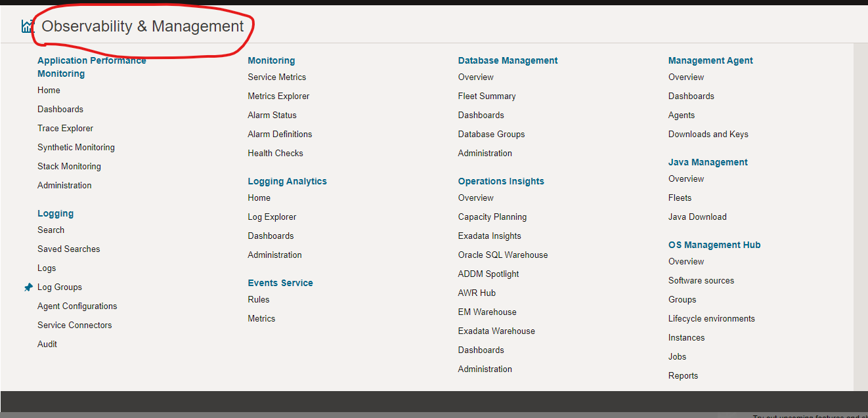The image size is (868, 418).
Task: Open Lifecycle environments in OS Management Hub
Action: click(x=711, y=319)
